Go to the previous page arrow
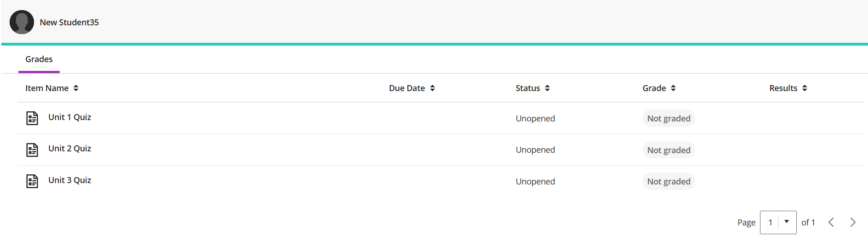 (x=831, y=223)
